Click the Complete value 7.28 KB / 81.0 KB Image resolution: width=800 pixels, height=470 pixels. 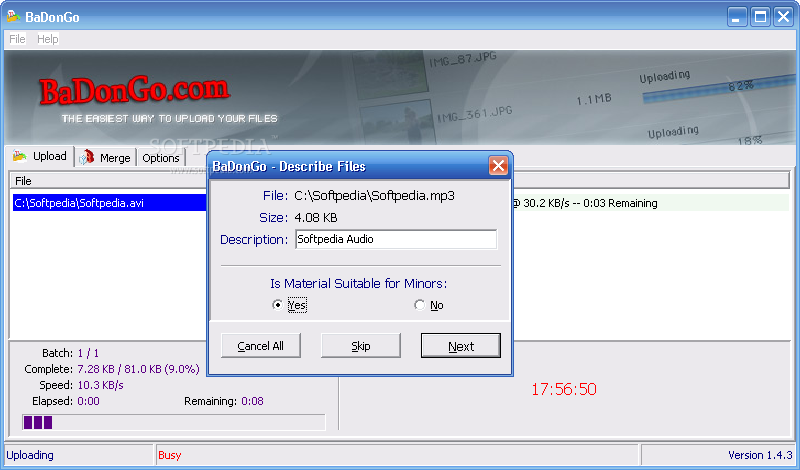tap(138, 369)
